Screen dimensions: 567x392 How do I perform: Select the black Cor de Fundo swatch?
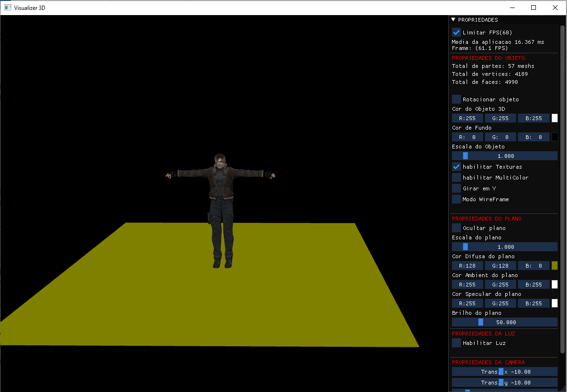tap(555, 137)
